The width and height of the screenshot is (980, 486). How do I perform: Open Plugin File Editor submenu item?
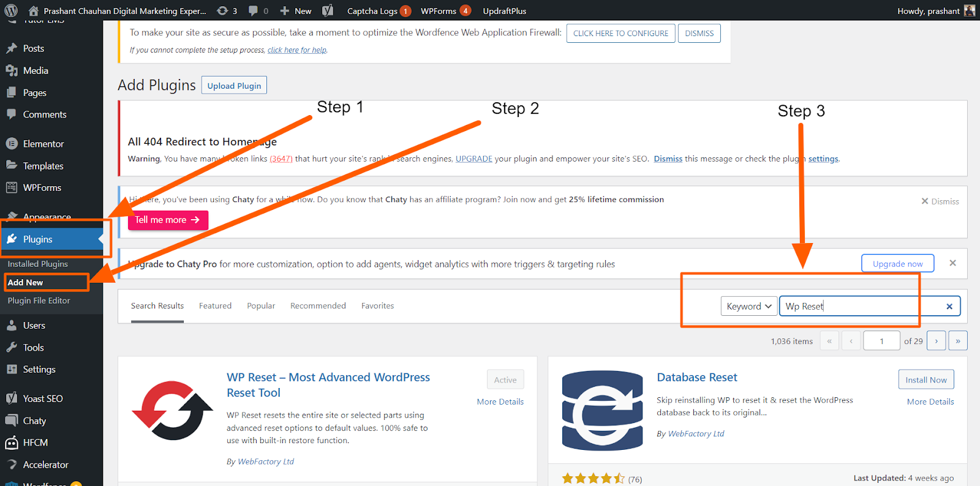39,301
